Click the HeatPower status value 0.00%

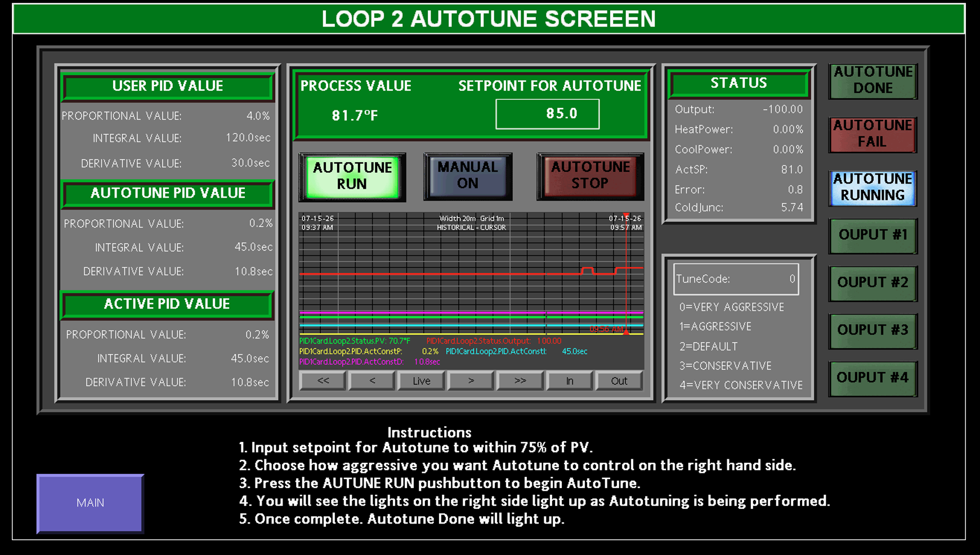pyautogui.click(x=788, y=129)
